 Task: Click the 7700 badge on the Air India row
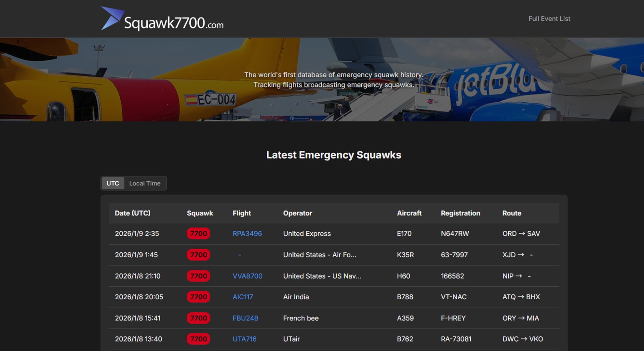tap(198, 297)
